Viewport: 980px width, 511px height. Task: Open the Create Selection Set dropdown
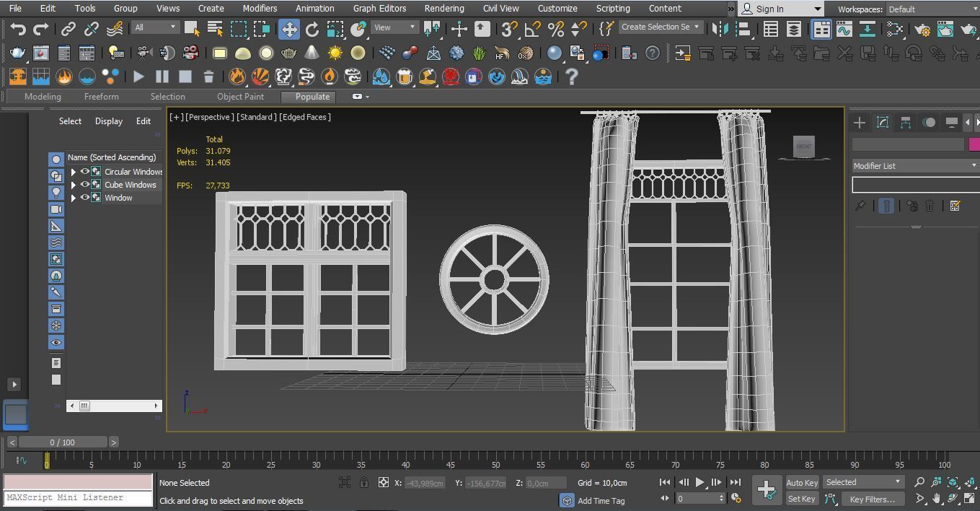click(x=661, y=27)
